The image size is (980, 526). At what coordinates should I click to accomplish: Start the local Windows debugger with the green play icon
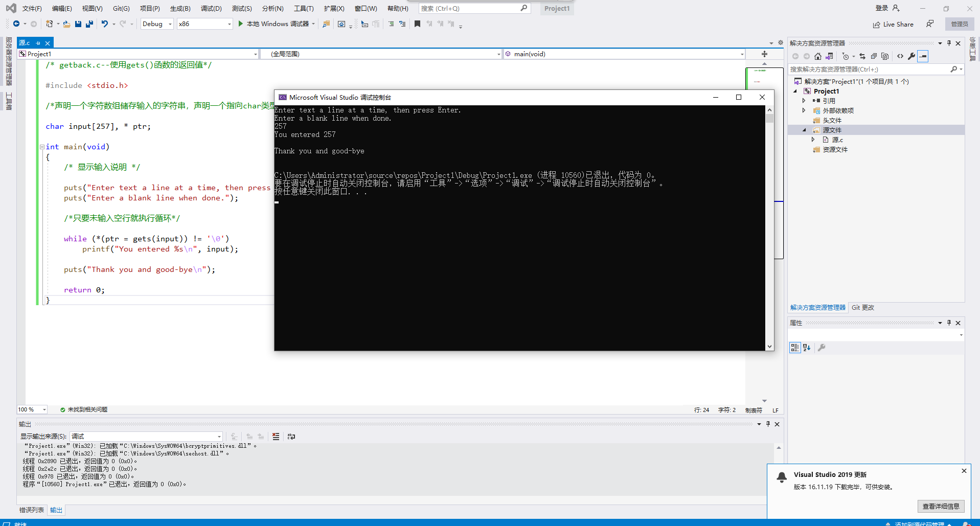pos(240,24)
